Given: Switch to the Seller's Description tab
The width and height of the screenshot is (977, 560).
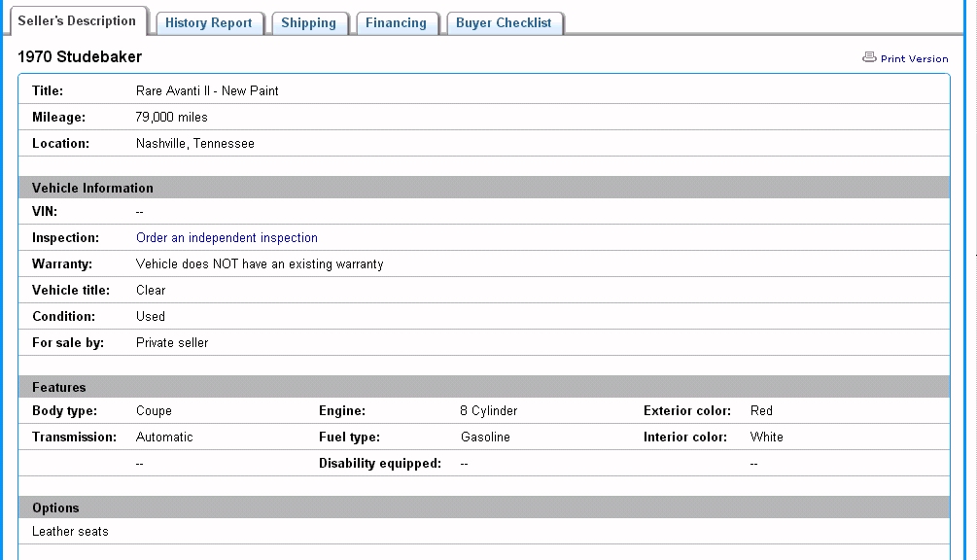Looking at the screenshot, I should tap(77, 21).
